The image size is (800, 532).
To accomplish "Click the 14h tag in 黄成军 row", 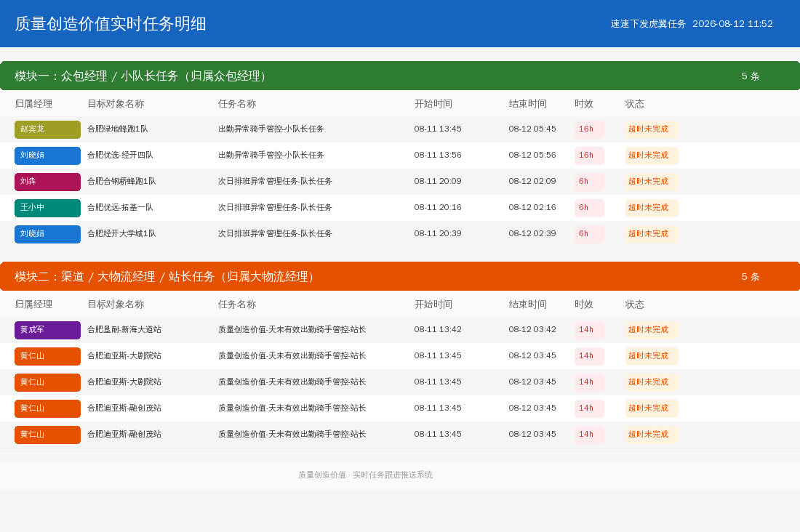I will 589,330.
